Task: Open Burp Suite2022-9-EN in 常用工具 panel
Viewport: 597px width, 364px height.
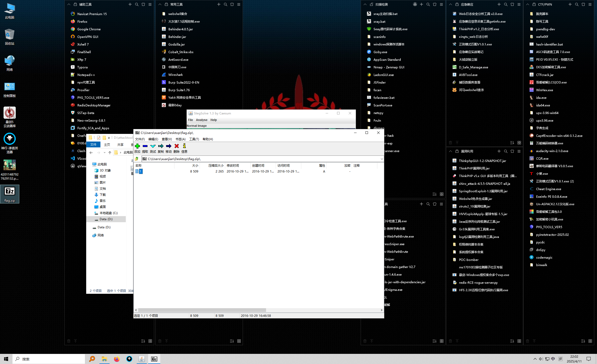Action: pyautogui.click(x=184, y=82)
